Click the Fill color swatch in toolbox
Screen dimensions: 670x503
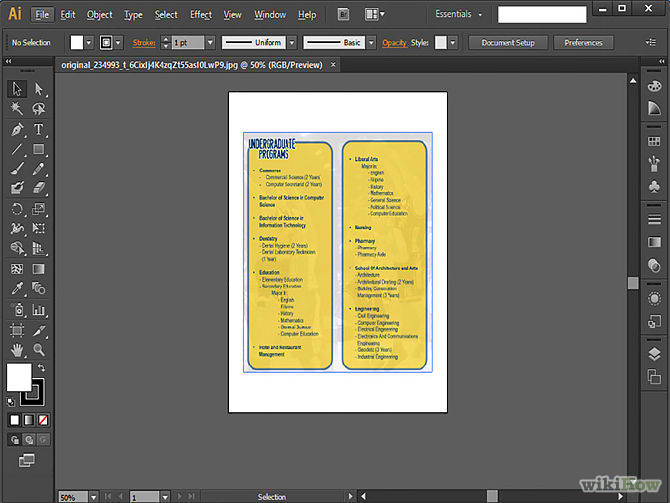pos(19,377)
